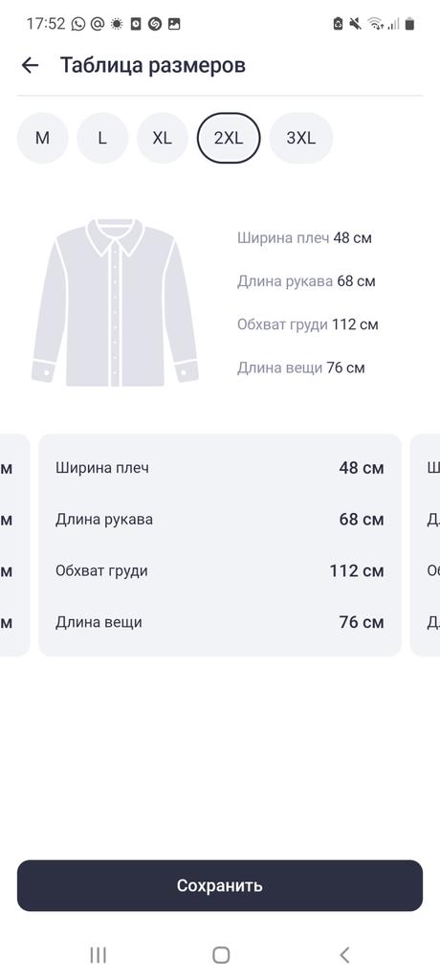
Task: Tap the Wi-Fi signal icon
Action: click(376, 24)
